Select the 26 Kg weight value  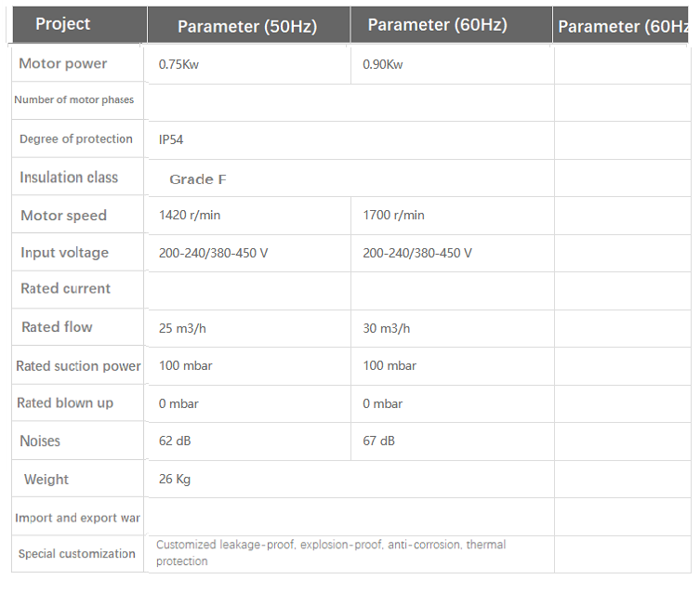coord(175,480)
